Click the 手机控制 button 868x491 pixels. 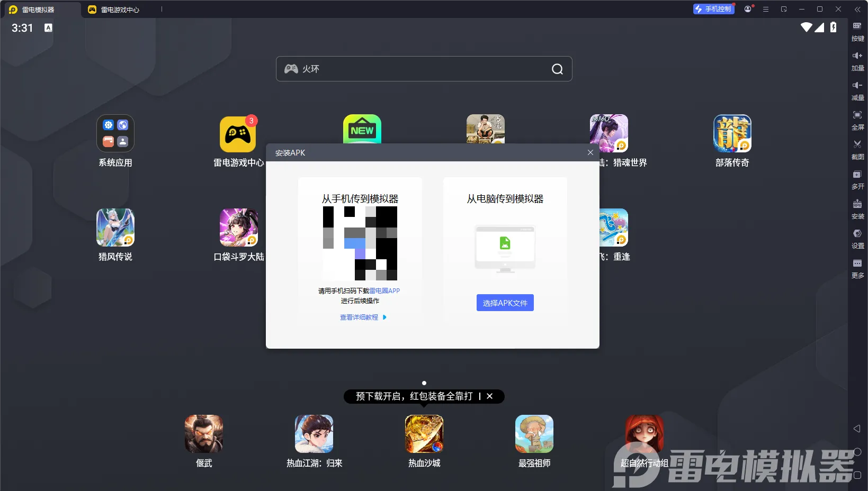(714, 9)
